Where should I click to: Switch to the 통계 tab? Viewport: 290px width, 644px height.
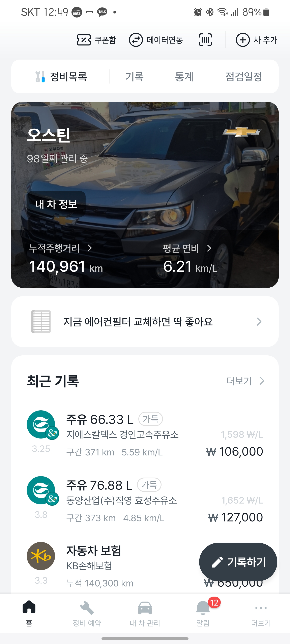tap(184, 76)
